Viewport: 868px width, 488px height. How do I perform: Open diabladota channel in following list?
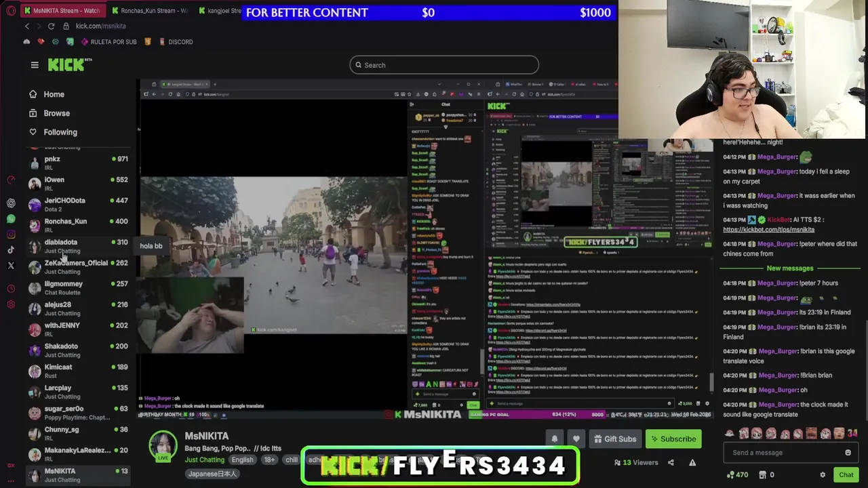point(78,246)
